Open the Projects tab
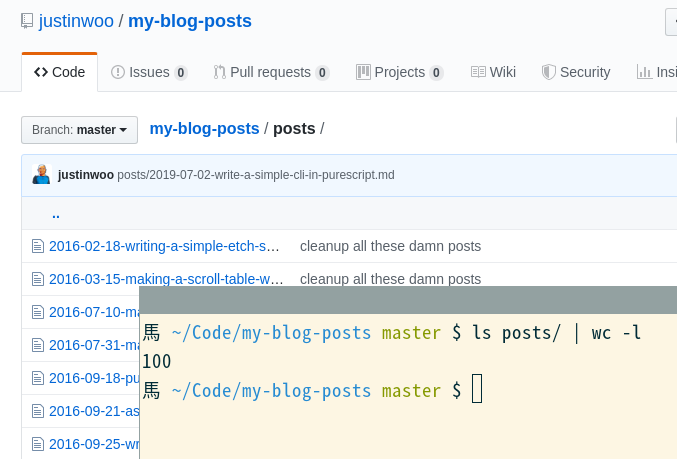677x459 pixels. coord(400,72)
